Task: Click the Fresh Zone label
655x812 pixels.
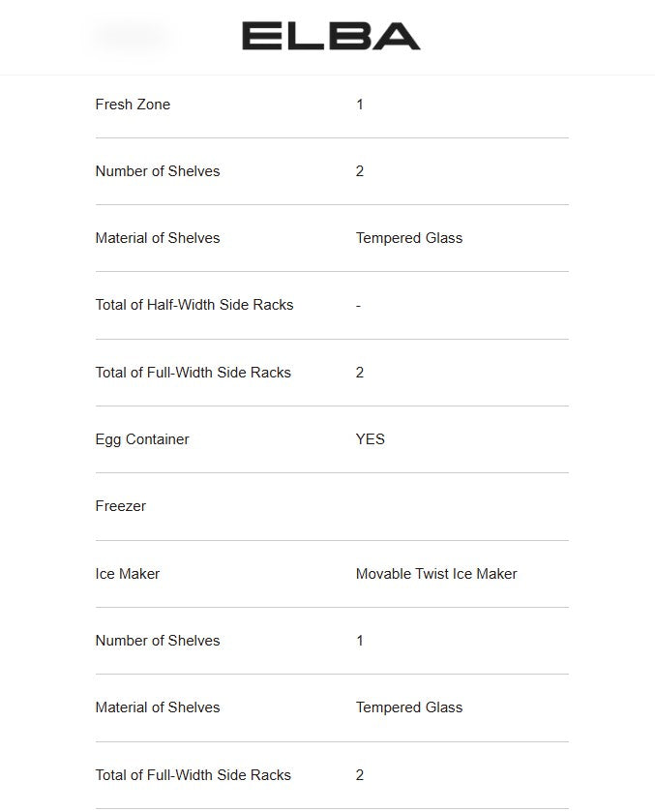Action: [133, 105]
